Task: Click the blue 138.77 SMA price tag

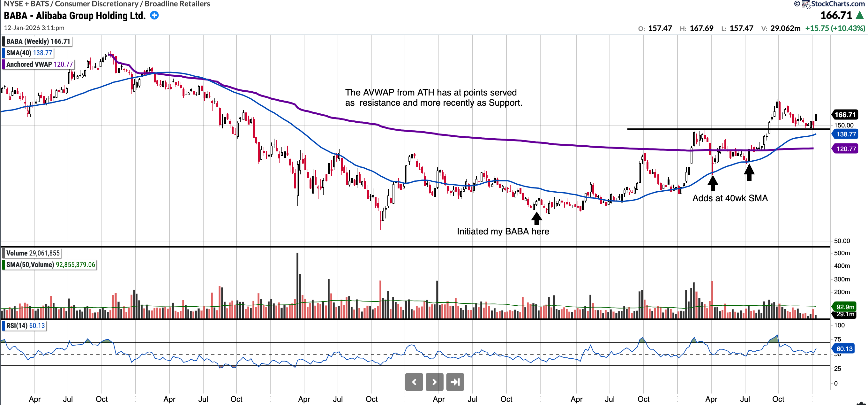Action: click(846, 134)
